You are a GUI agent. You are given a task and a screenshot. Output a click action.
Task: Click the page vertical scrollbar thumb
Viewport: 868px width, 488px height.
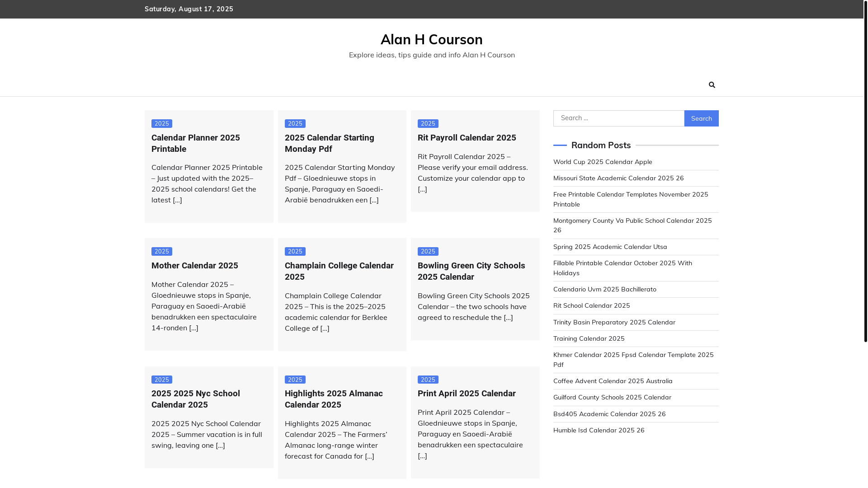(x=865, y=171)
